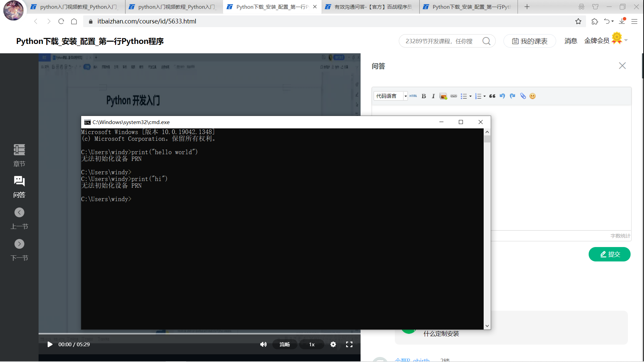Insert a hyperlink with the chain icon

(453, 96)
